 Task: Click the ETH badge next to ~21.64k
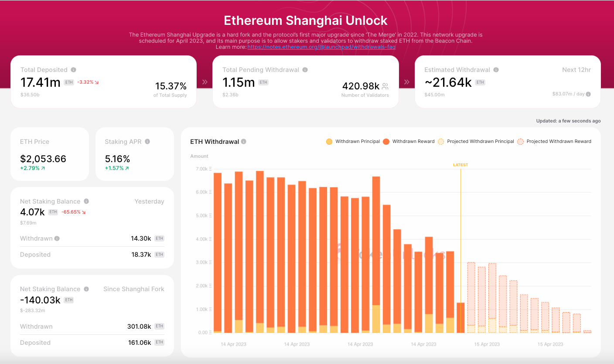pos(480,82)
